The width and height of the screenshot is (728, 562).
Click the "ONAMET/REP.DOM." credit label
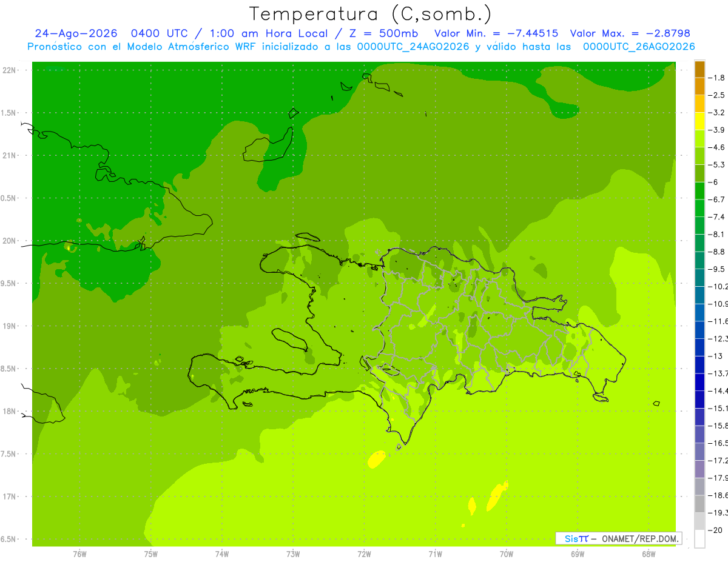pos(639,538)
